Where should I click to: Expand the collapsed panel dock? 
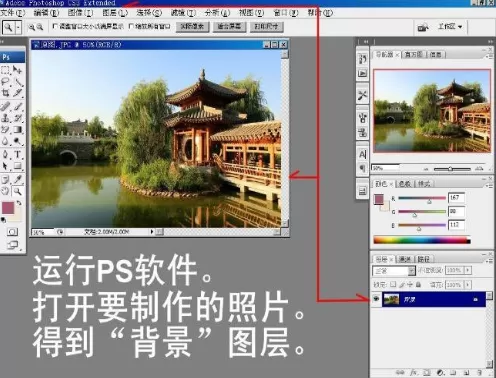point(366,42)
